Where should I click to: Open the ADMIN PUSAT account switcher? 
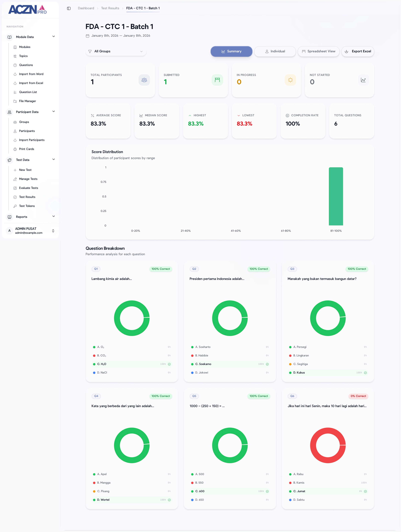coord(31,230)
